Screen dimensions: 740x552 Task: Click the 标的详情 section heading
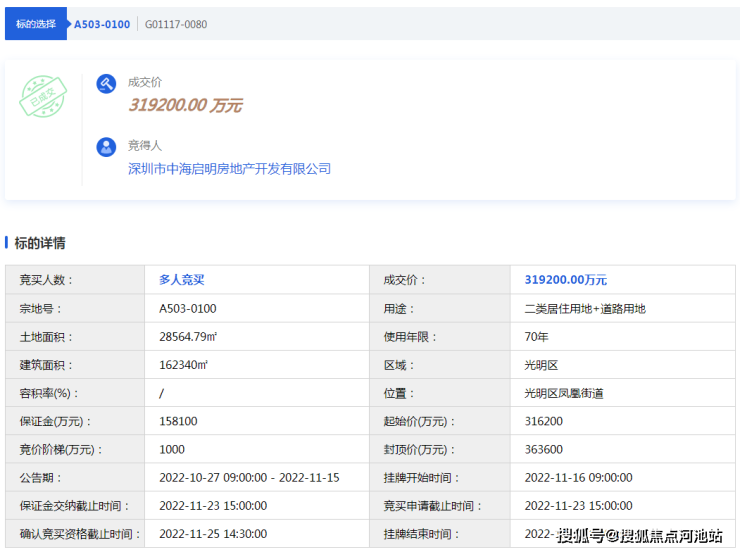point(40,243)
